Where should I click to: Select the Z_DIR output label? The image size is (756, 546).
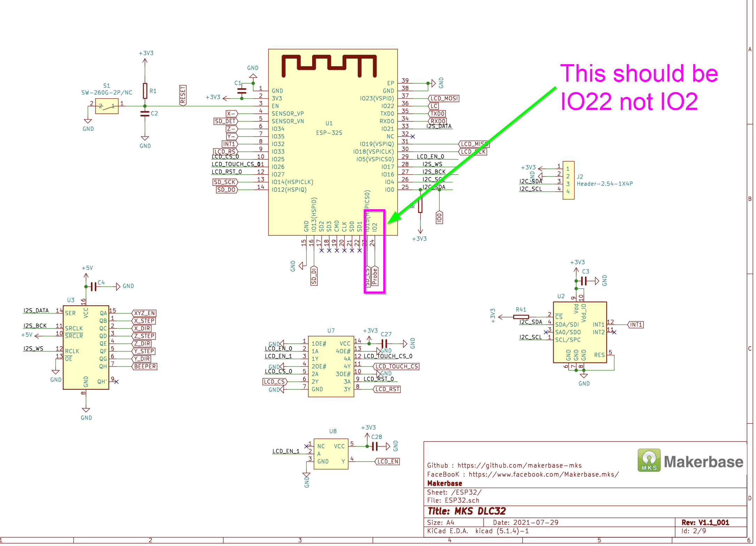click(x=141, y=344)
